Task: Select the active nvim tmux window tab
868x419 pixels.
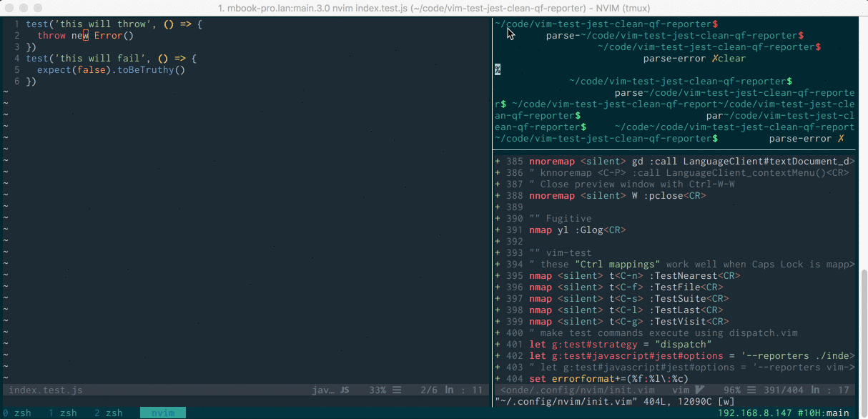Action: (163, 413)
